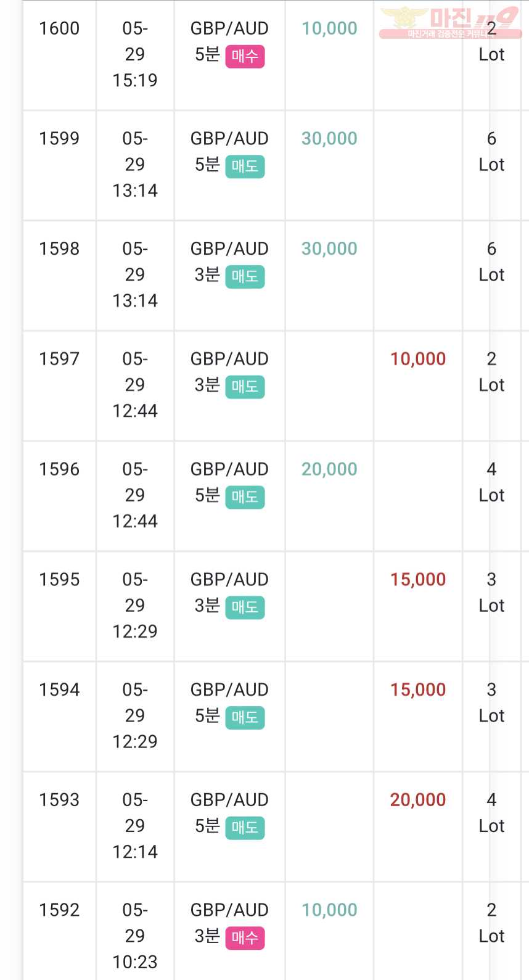The width and height of the screenshot is (529, 980).
Task: Select trade number 1594
Action: click(59, 690)
